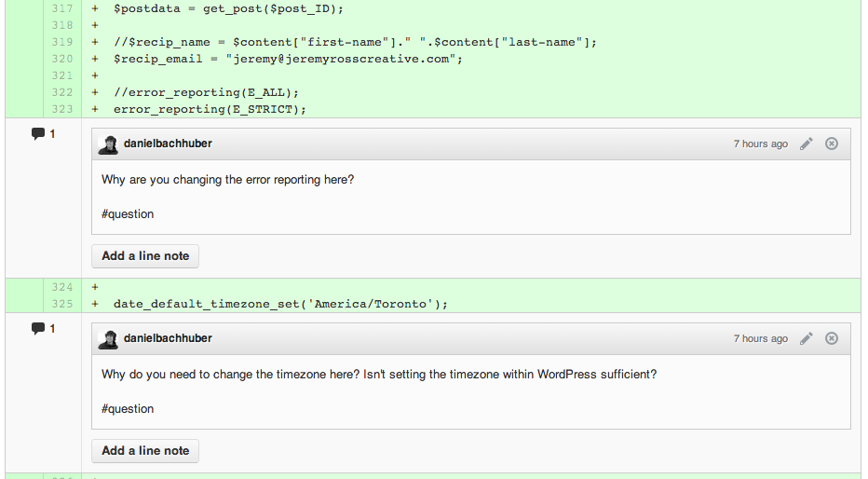Click '7 hours ago' on timezone comment
The image size is (868, 479).
761,339
